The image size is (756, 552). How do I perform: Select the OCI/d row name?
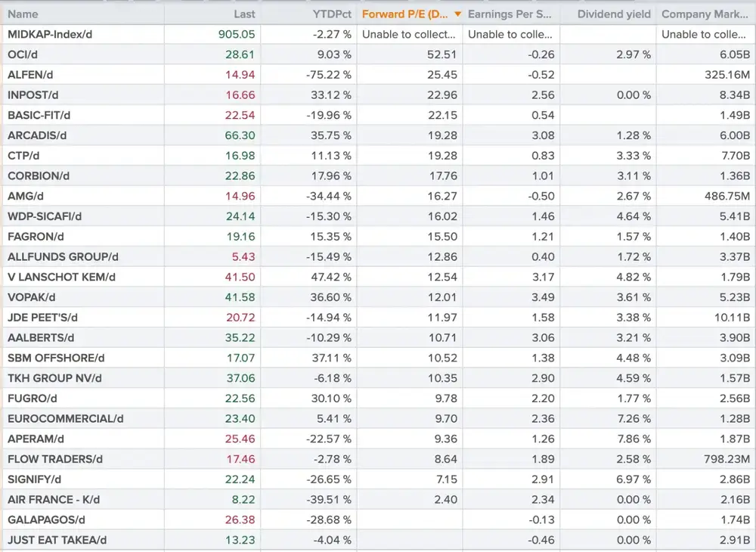coord(22,54)
